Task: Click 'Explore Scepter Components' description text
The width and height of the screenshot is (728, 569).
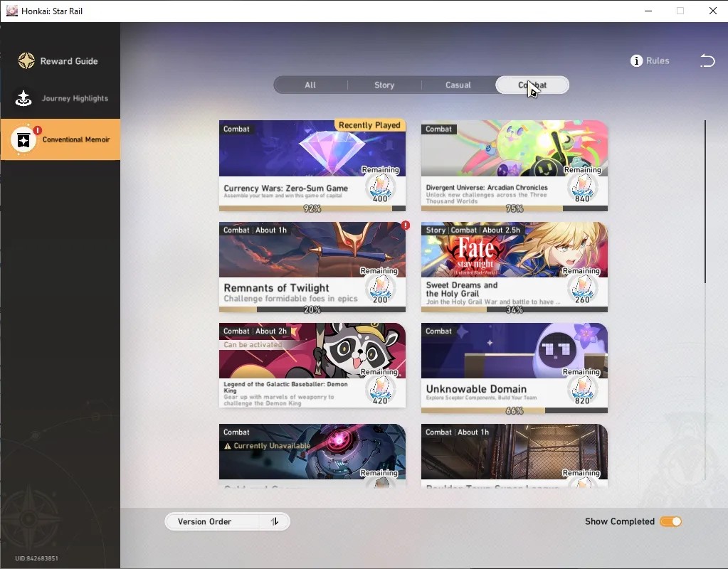Action: point(481,398)
